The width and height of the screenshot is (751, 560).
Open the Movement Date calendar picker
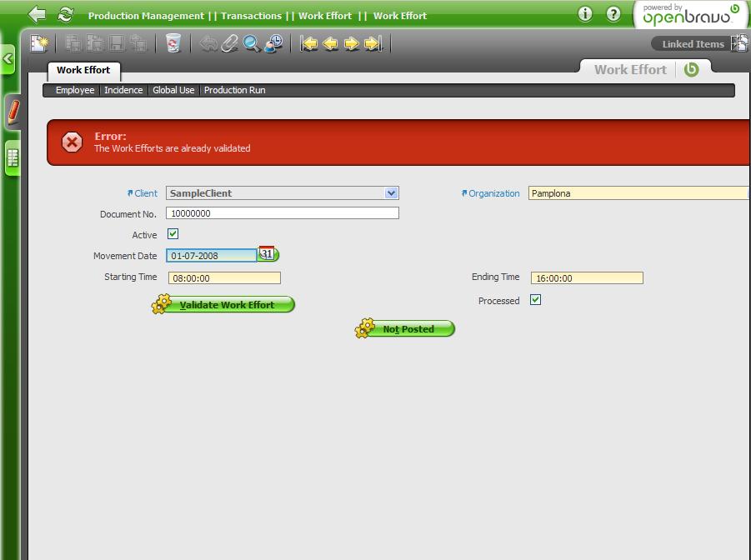(268, 254)
